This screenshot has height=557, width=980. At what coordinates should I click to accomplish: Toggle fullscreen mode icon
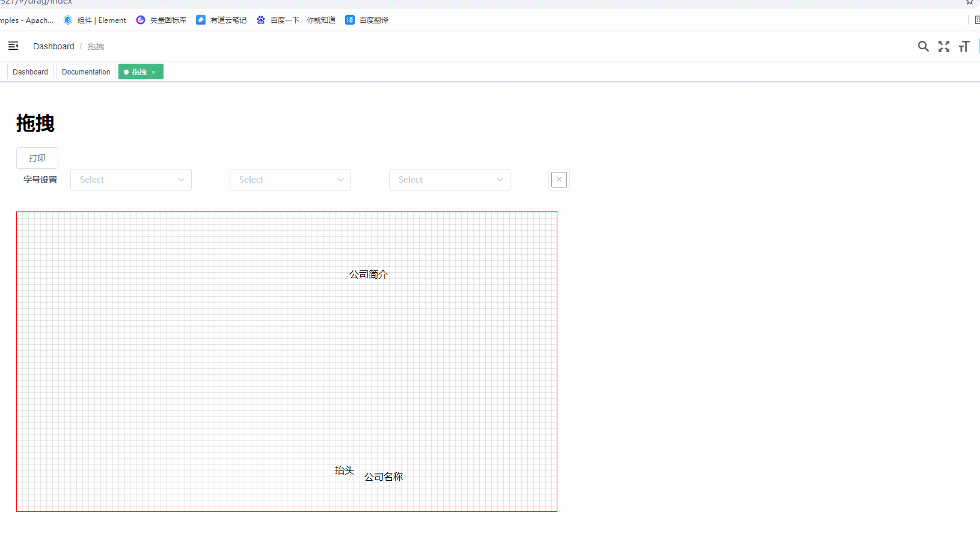coord(944,46)
